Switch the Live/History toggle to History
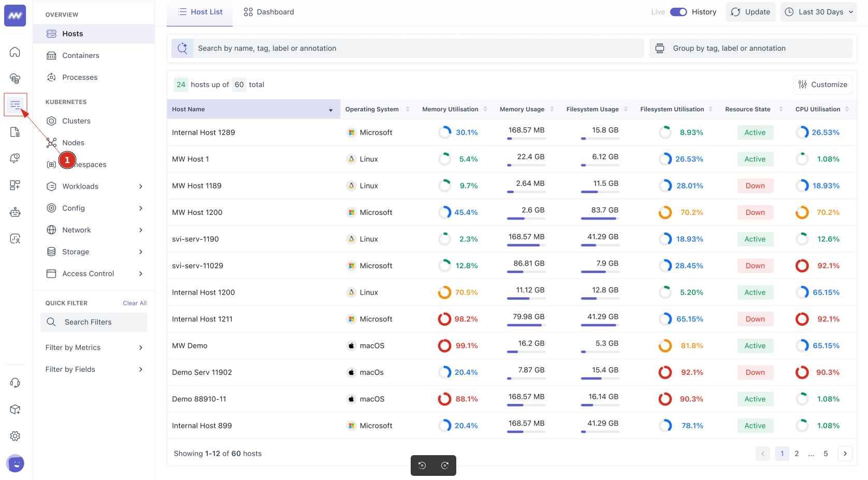 click(x=678, y=11)
